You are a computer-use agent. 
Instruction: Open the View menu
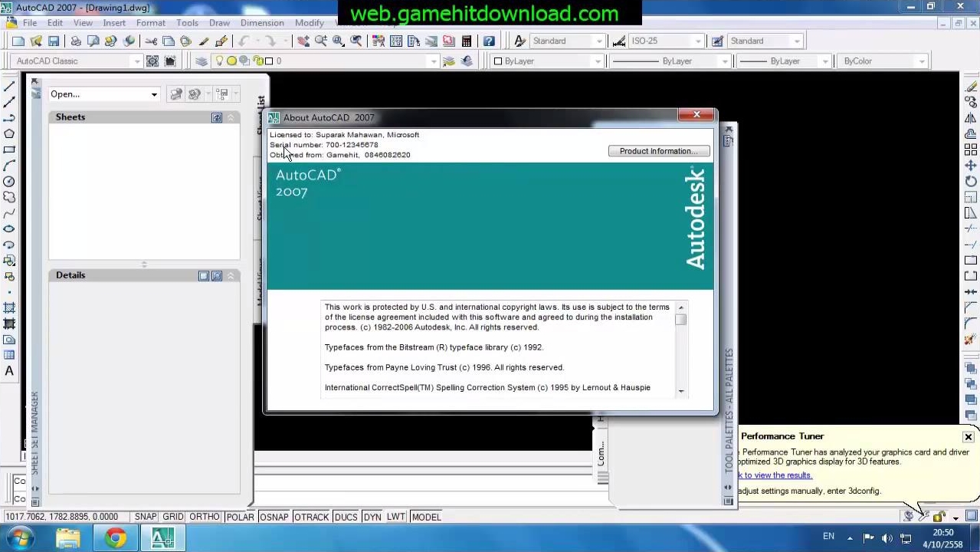point(83,23)
